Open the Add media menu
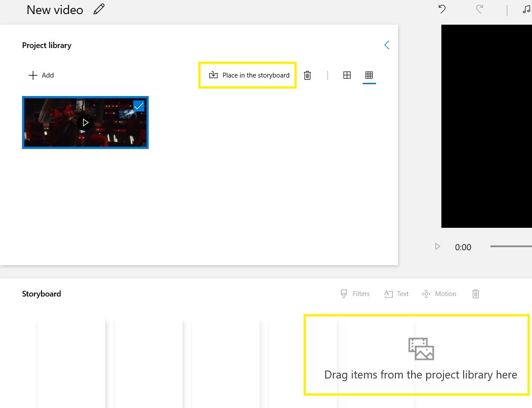The image size is (532, 408). point(41,75)
